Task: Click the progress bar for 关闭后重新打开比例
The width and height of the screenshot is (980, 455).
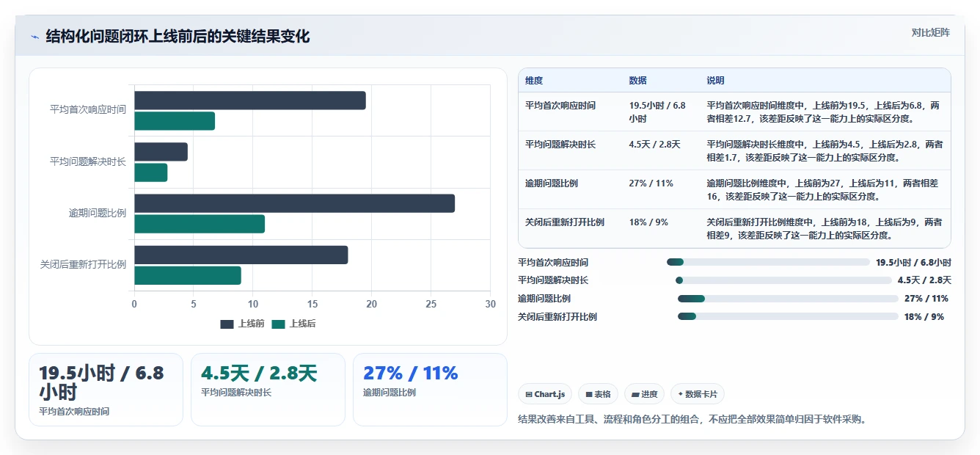Action: [788, 317]
